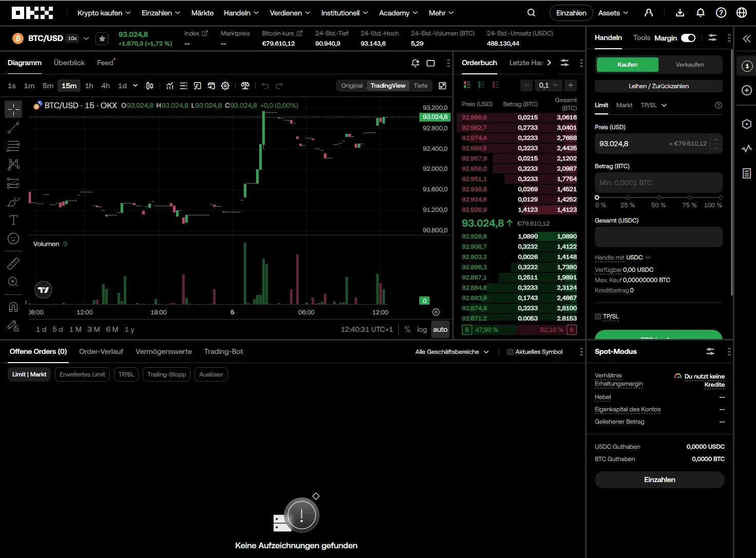Add BTC/USD to favorites with star icon
The height and width of the screenshot is (558, 756).
coord(102,38)
